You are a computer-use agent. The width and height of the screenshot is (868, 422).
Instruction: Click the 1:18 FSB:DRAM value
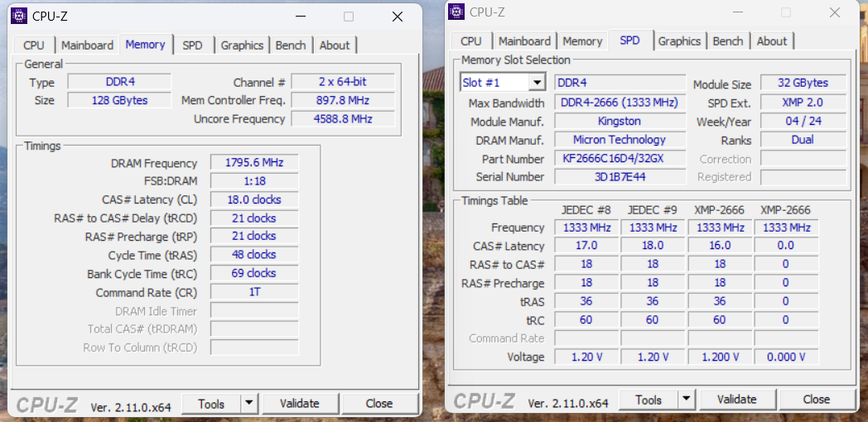click(254, 181)
